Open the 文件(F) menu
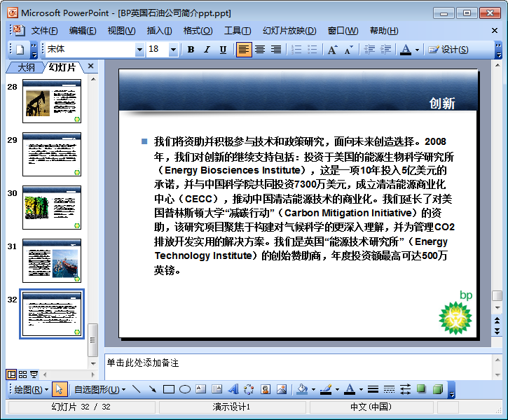Screen dimensions: 508x420 (44, 31)
